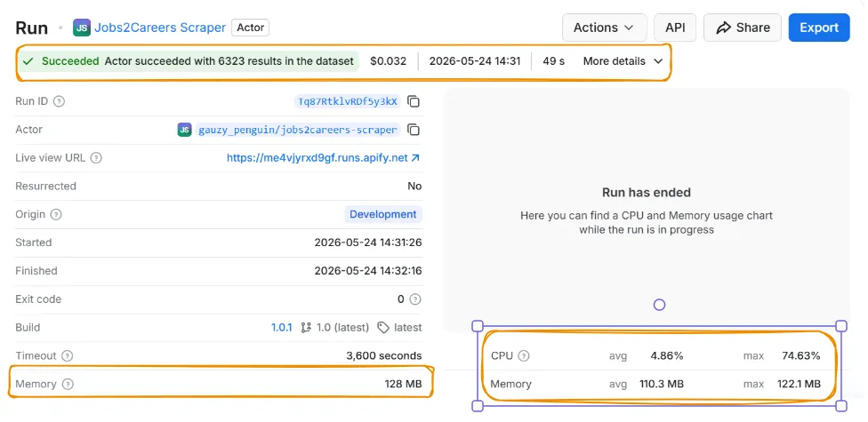Click the Origin help question mark
The height and width of the screenshot is (422, 868).
[56, 215]
